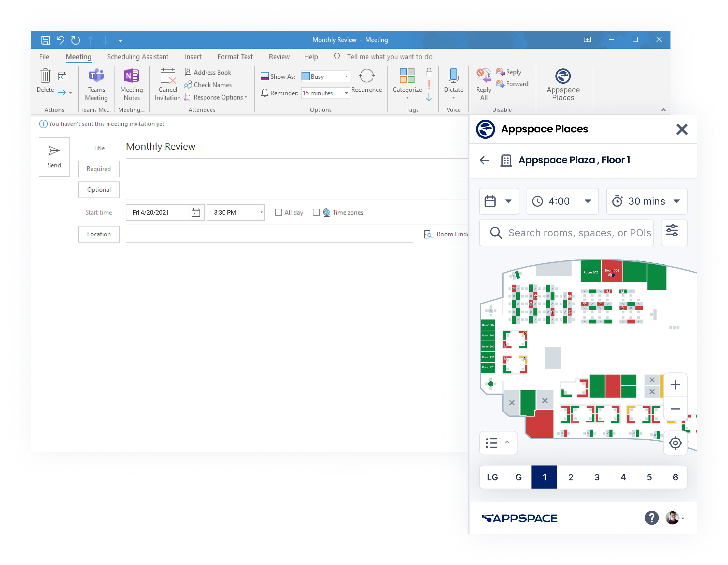Open the Room Finder
The image size is (728, 565).
pyautogui.click(x=446, y=234)
